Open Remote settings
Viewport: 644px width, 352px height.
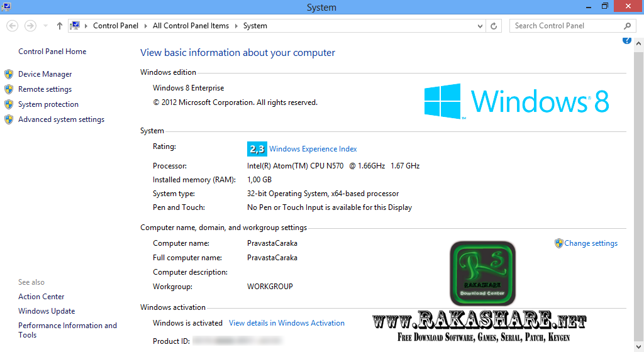coord(45,89)
